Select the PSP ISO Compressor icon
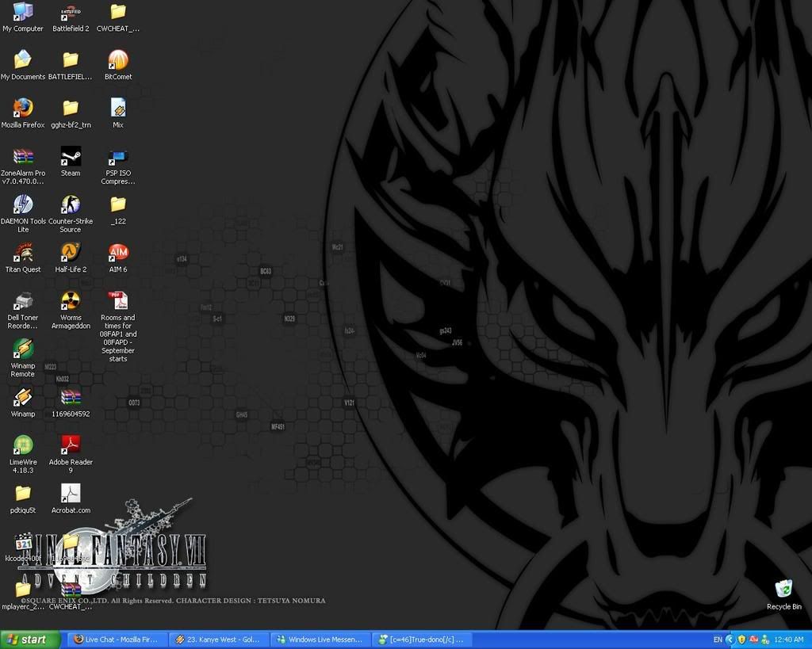The image size is (812, 649). click(118, 156)
